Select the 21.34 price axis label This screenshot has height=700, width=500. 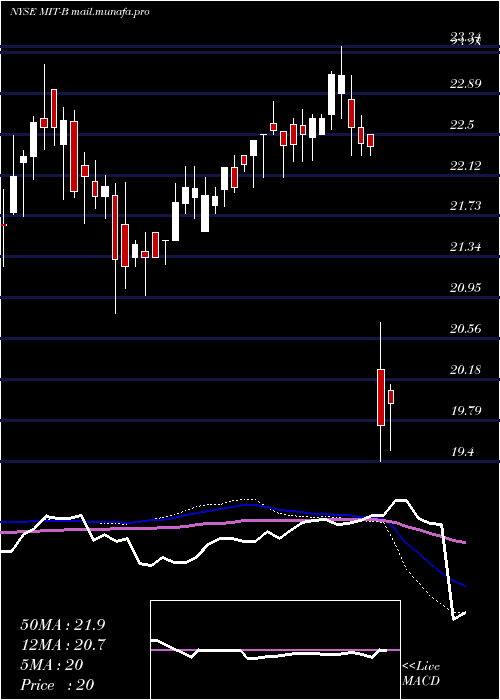pos(465,247)
